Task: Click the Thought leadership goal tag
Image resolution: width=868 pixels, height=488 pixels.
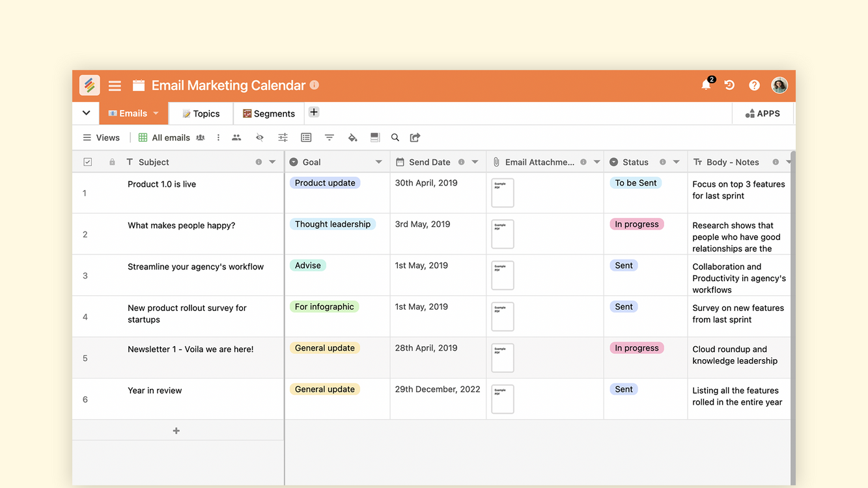Action: [333, 224]
